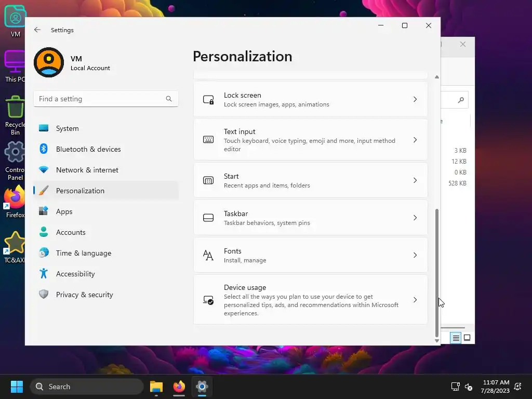Click the Accounts person icon in sidebar

(44, 232)
